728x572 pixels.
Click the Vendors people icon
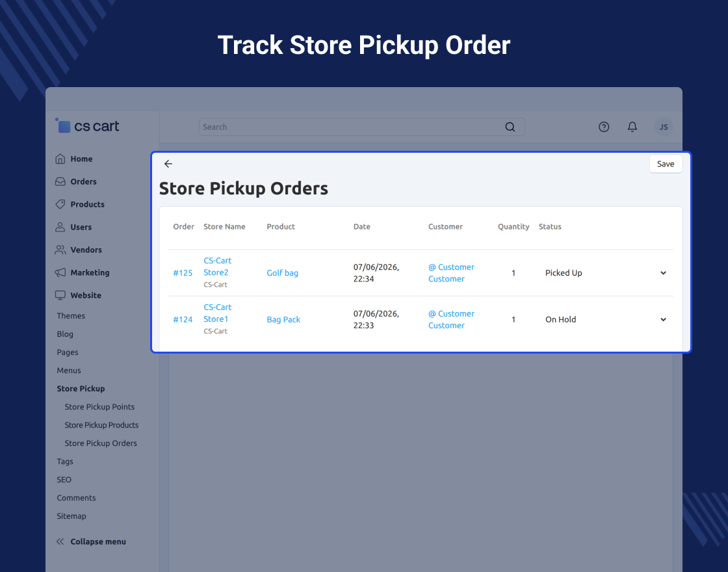(60, 250)
